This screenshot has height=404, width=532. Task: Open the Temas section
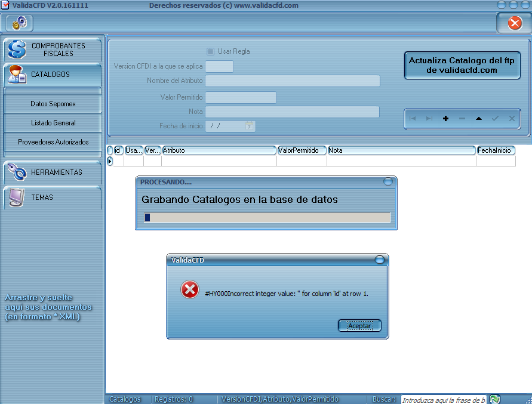(x=53, y=198)
